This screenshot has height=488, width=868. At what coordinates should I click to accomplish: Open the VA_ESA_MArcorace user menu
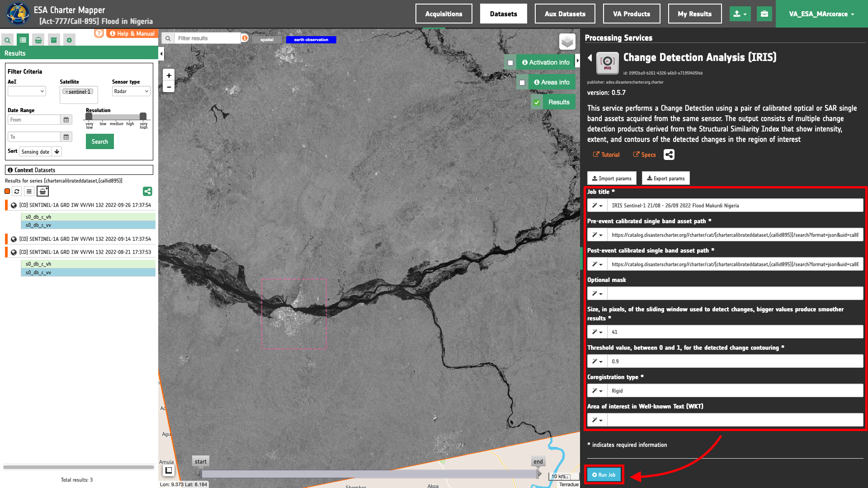coord(821,14)
